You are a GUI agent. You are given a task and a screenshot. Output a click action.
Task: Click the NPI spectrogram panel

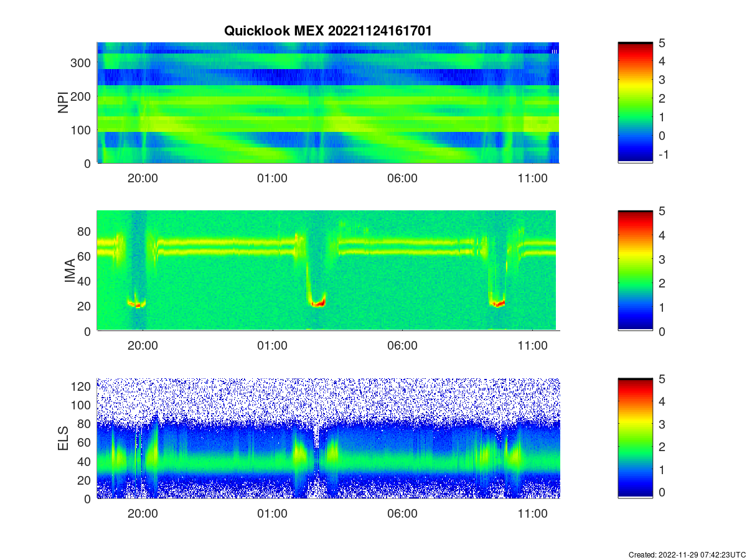coord(328,103)
